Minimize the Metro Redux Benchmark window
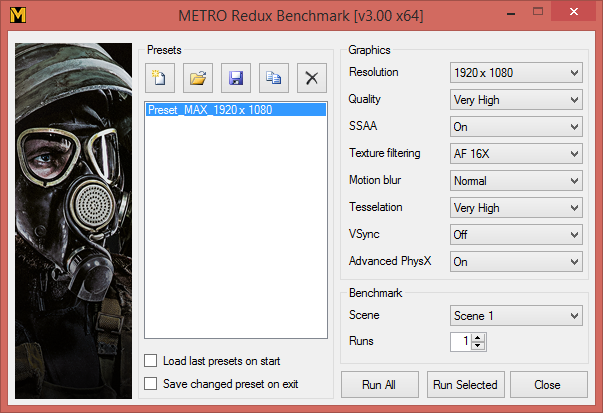Image resolution: width=603 pixels, height=413 pixels. pos(511,14)
